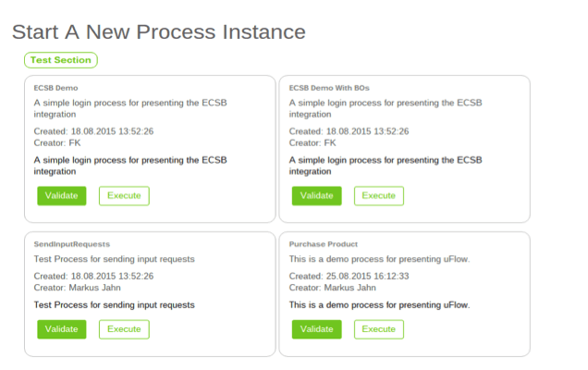Image resolution: width=588 pixels, height=370 pixels.
Task: Select the ECSB Demo card title
Action: tap(55, 88)
